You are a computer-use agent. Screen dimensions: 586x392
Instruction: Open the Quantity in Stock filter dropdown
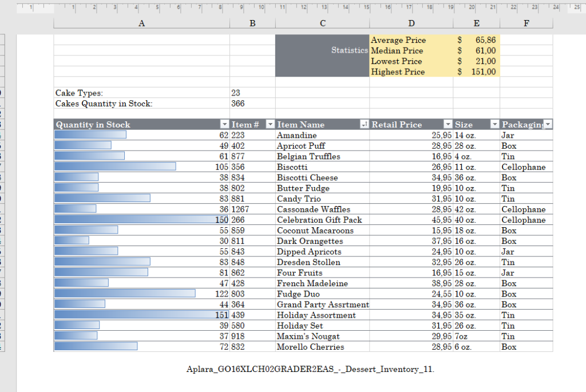pyautogui.click(x=224, y=125)
